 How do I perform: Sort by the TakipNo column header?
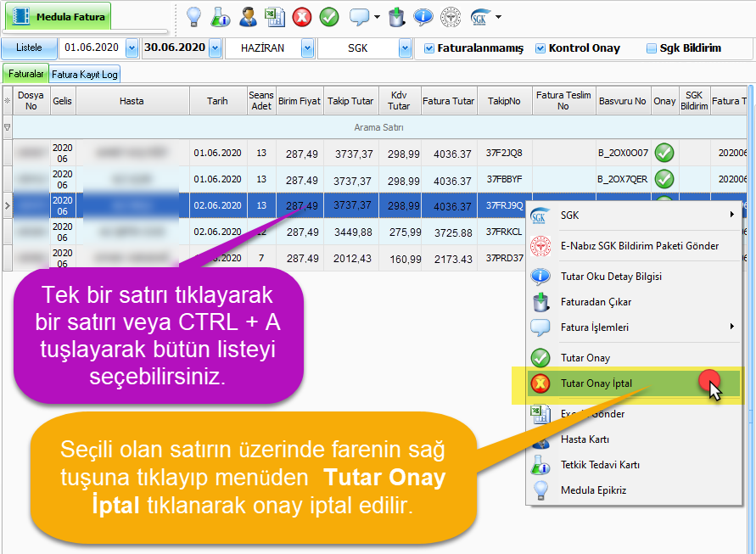(x=504, y=101)
